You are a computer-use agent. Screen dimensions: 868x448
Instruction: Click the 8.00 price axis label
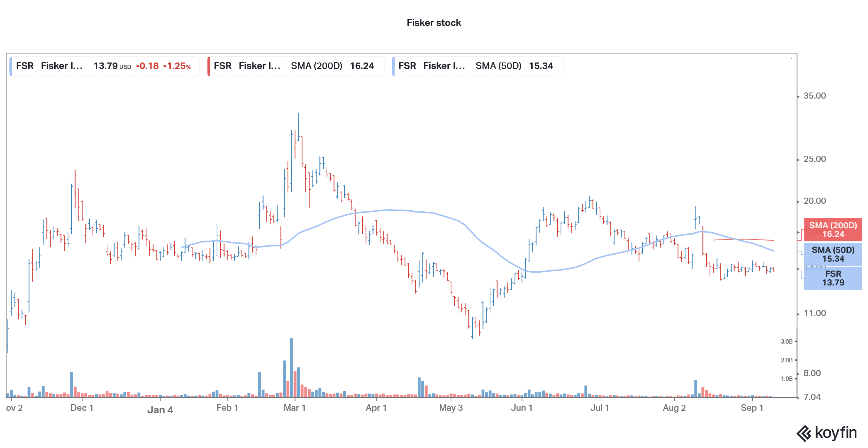[x=812, y=373]
